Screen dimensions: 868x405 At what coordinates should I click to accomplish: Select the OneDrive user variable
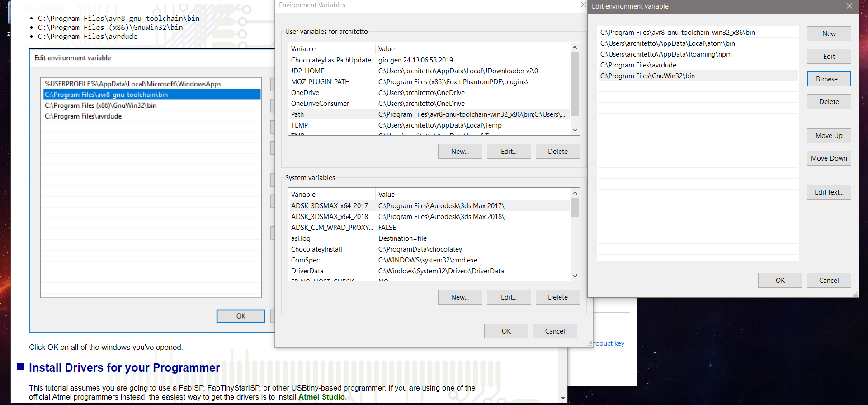(429, 93)
